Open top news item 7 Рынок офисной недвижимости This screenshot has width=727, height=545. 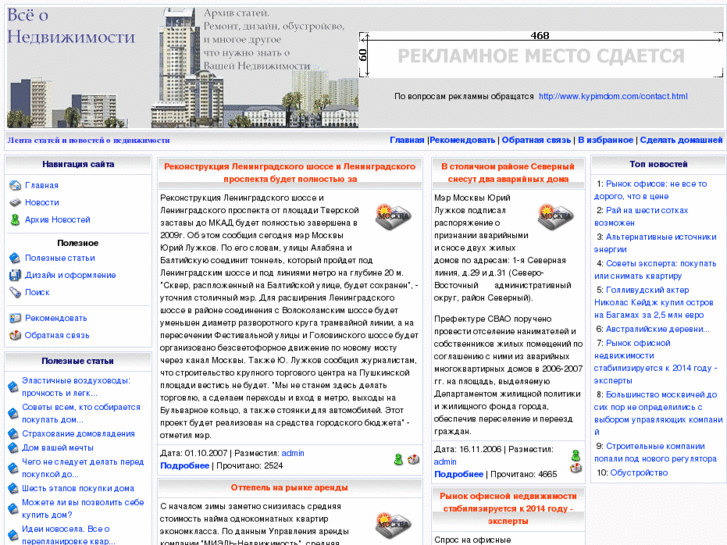[x=656, y=362]
